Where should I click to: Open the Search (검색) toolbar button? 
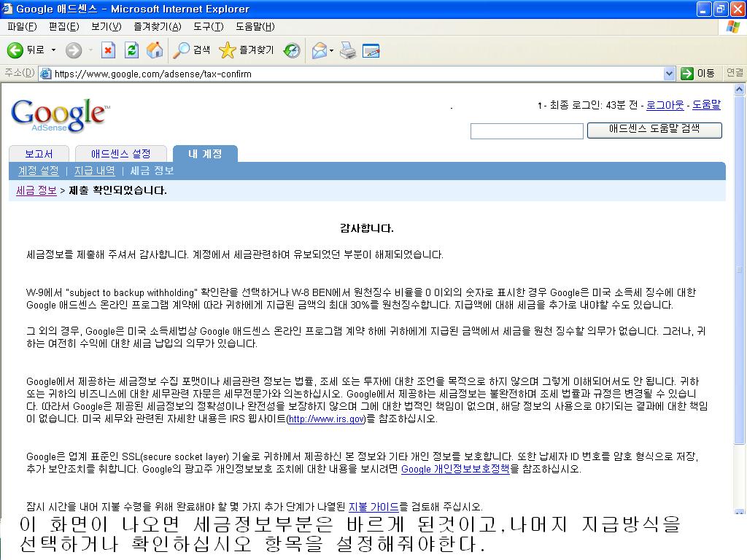[191, 50]
